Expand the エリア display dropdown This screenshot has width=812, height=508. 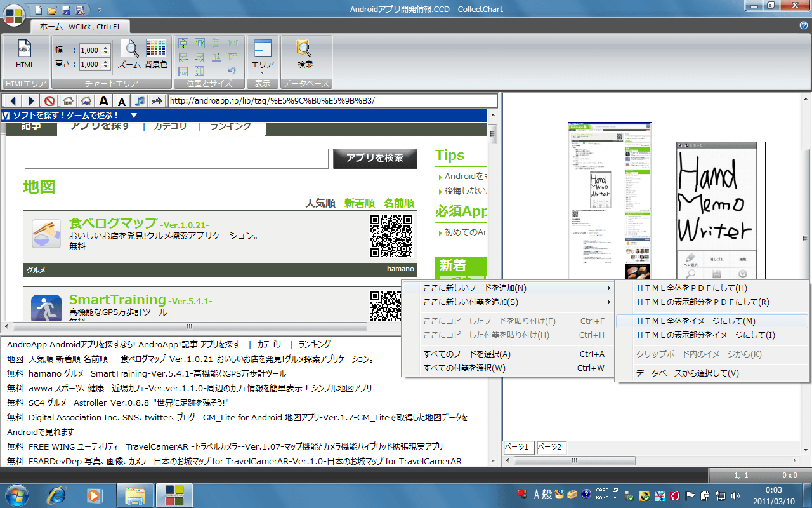pyautogui.click(x=262, y=56)
